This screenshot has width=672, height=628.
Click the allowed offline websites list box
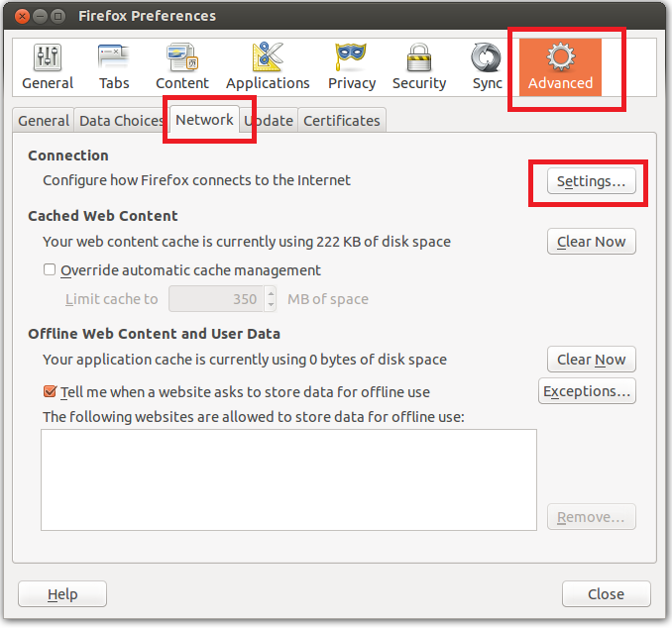(x=288, y=479)
